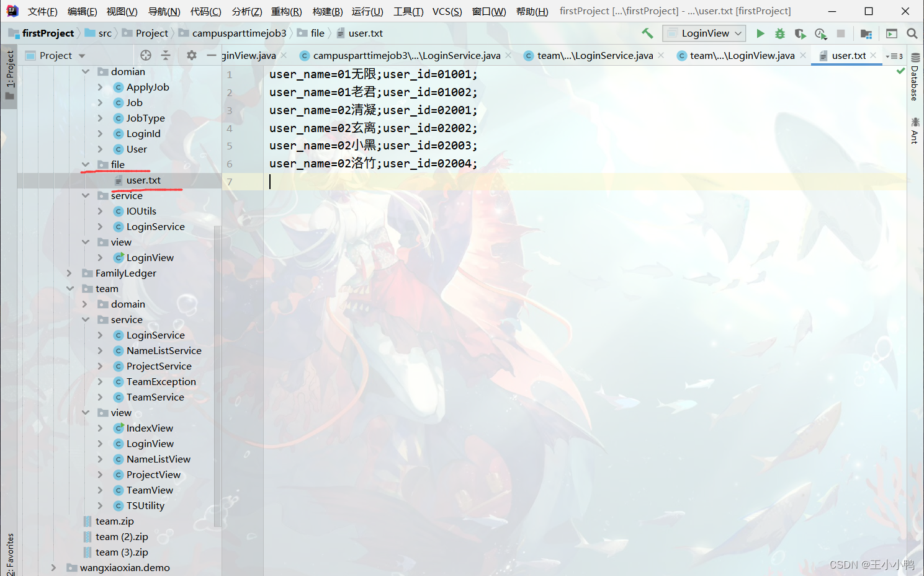Click editor line number 3
Screen dimensions: 924x576
click(x=230, y=110)
